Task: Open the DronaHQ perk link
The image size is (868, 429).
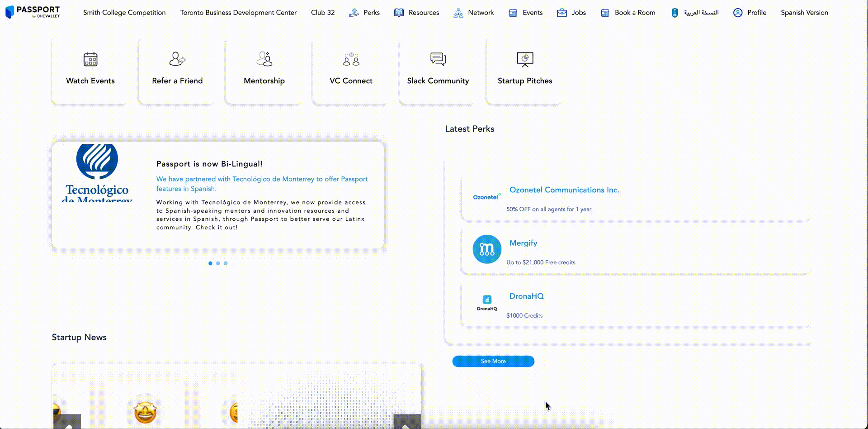Action: pos(526,296)
